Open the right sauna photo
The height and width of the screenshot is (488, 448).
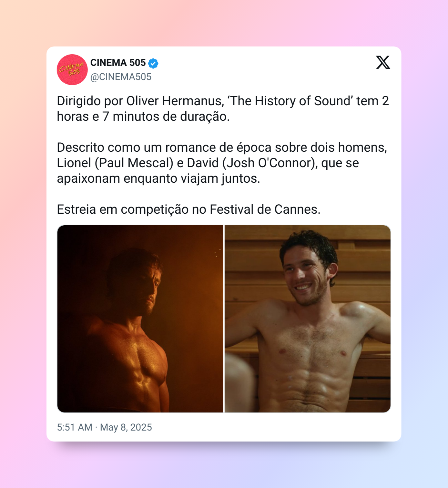click(308, 319)
